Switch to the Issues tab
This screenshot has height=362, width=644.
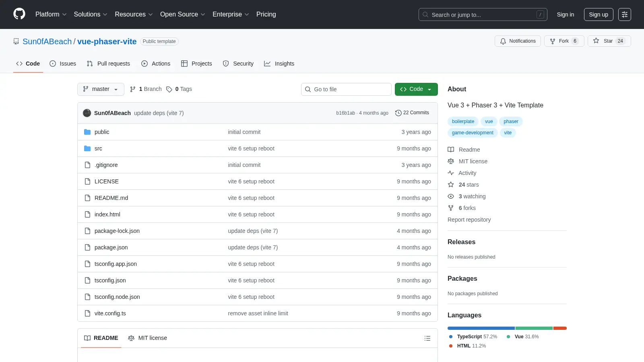pos(63,64)
